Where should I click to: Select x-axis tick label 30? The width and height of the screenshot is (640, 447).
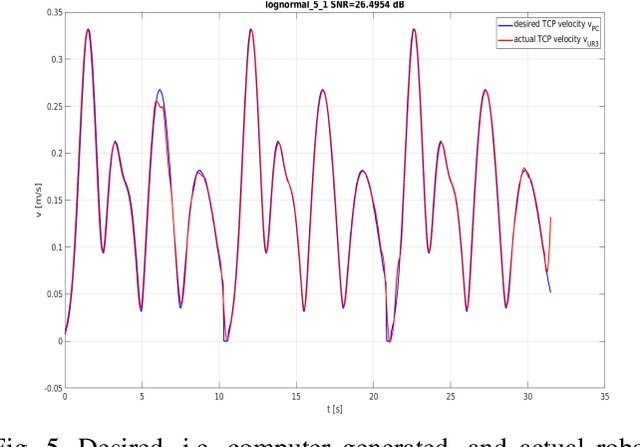[x=527, y=397]
